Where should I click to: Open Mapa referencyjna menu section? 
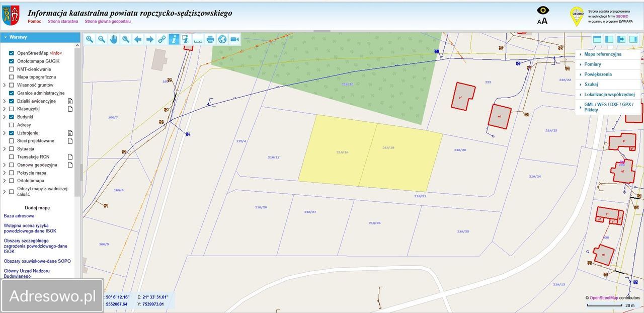tap(608, 54)
